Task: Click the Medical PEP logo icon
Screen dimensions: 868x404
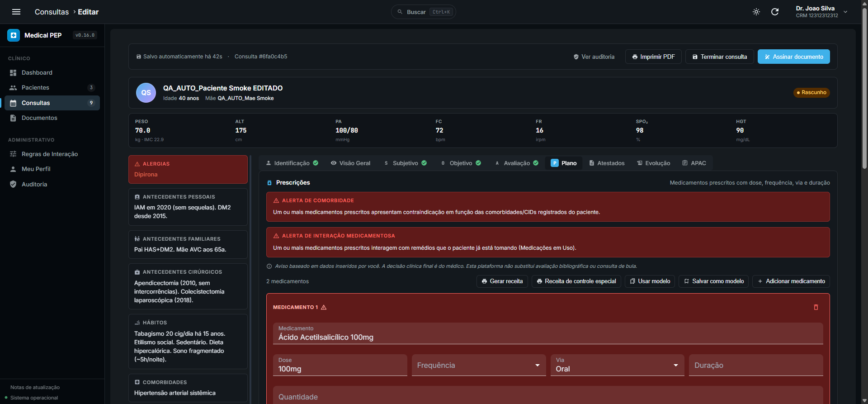Action: (x=14, y=35)
